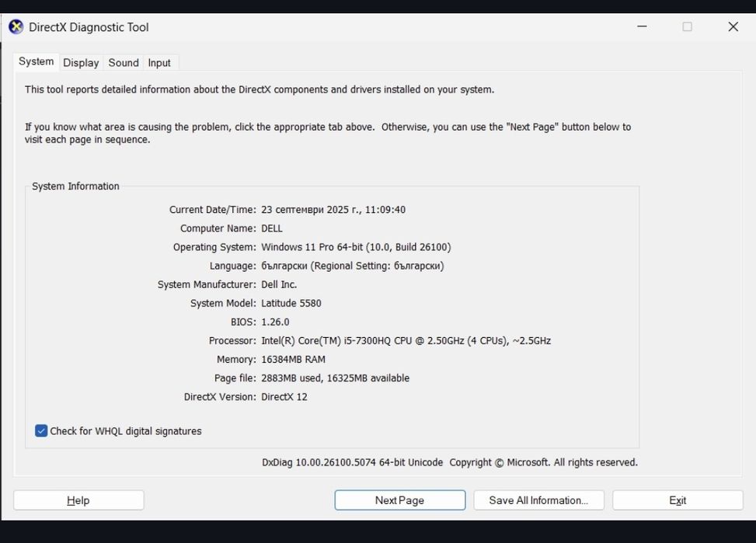Screen dimensions: 756x543
Task: Click the BIOS value 1.26.0
Action: 275,322
